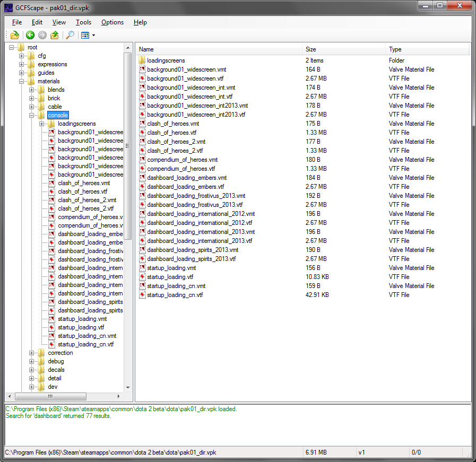The width and height of the screenshot is (476, 462).
Task: Click the Open file toolbar icon
Action: click(14, 35)
